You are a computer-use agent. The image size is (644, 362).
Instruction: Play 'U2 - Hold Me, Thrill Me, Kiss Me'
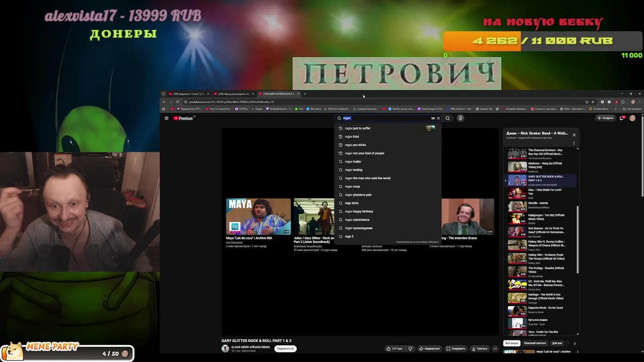tap(541, 285)
